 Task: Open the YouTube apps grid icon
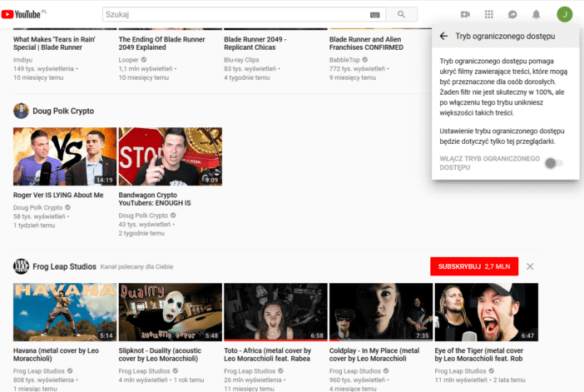click(x=488, y=14)
